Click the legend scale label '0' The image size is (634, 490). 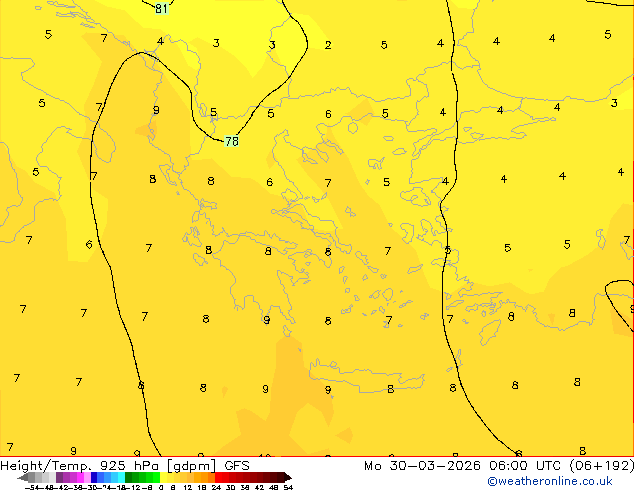161,488
